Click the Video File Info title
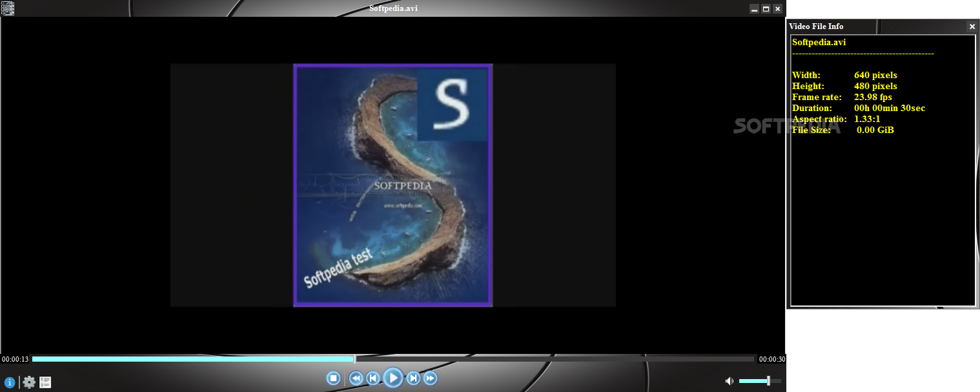Viewport: 980px width, 392px height. [816, 26]
